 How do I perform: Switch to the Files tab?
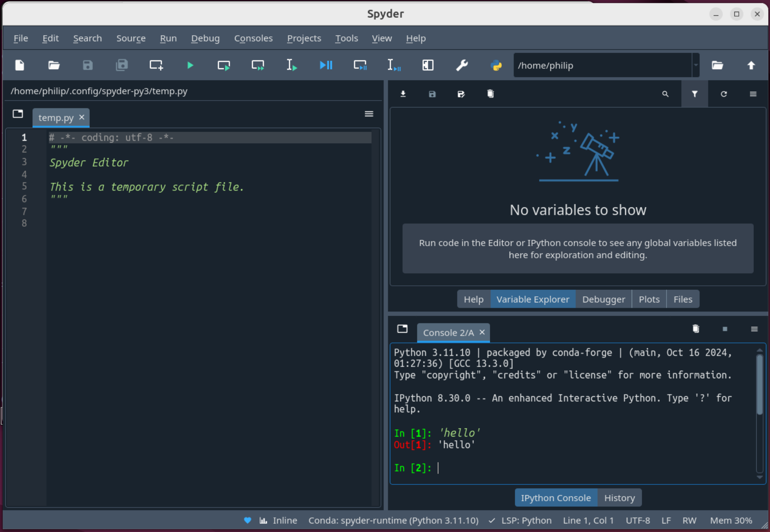click(683, 299)
